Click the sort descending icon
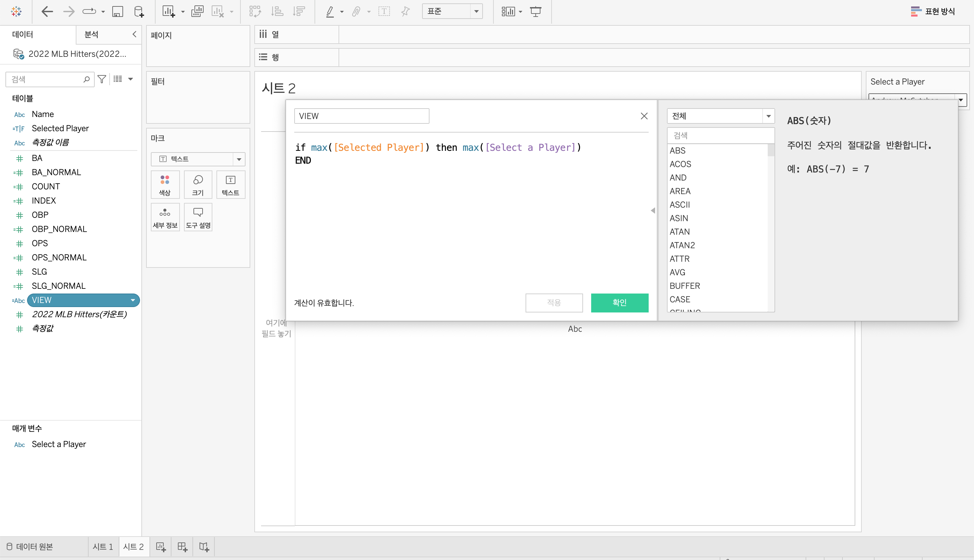 tap(298, 11)
